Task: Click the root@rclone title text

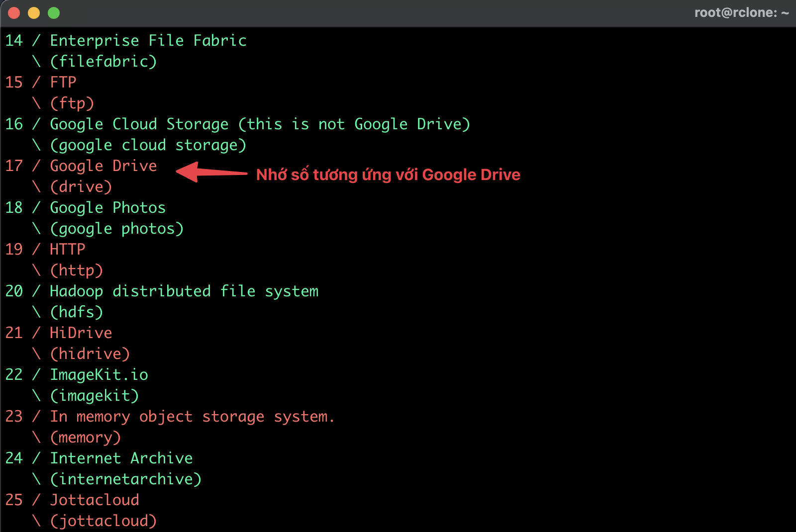Action: (741, 12)
